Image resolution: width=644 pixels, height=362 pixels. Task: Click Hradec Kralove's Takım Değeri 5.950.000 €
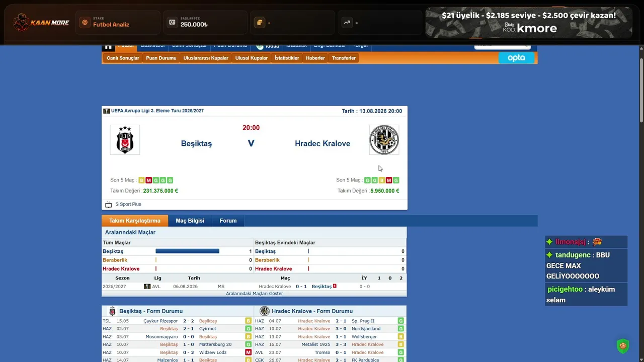pos(385,191)
